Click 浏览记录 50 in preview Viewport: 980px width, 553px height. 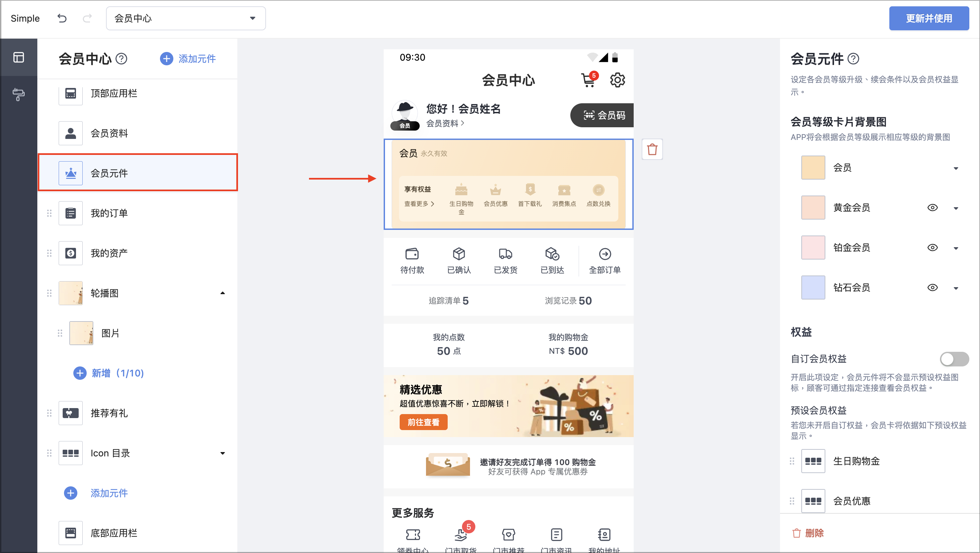pyautogui.click(x=568, y=301)
